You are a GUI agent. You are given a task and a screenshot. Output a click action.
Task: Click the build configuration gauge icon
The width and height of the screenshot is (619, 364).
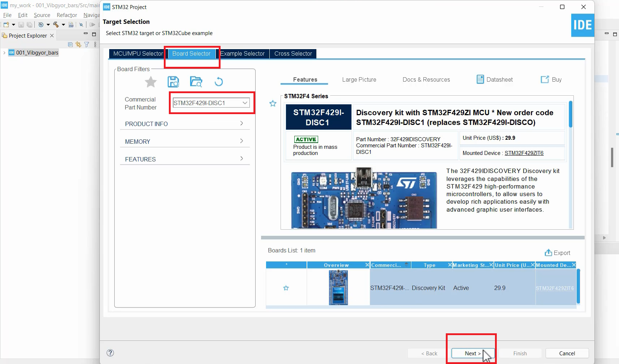point(41,25)
